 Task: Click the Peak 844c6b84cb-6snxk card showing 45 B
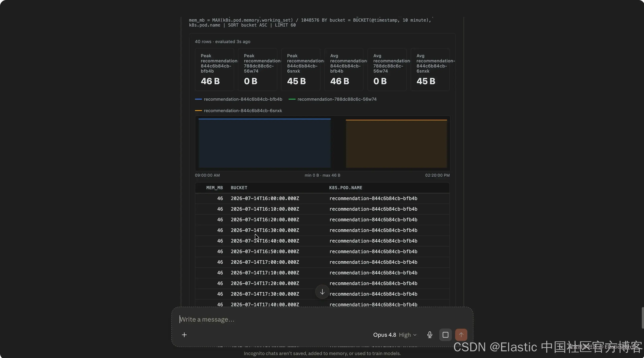(301, 69)
